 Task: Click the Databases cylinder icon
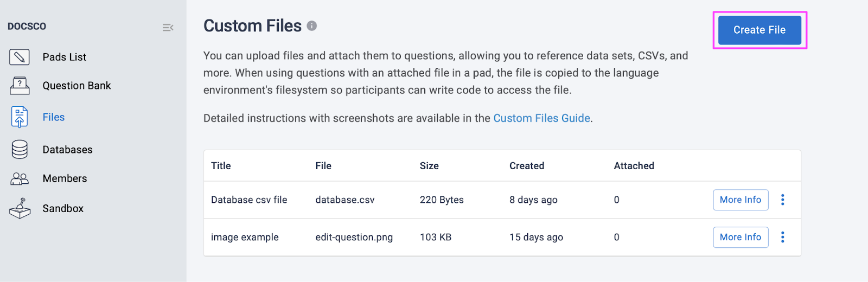point(20,150)
